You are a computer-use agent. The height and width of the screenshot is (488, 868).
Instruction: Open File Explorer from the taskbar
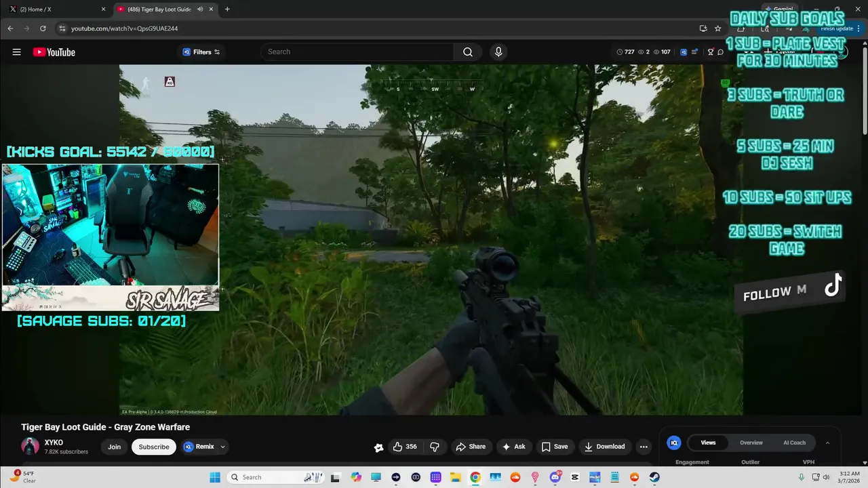(x=456, y=477)
